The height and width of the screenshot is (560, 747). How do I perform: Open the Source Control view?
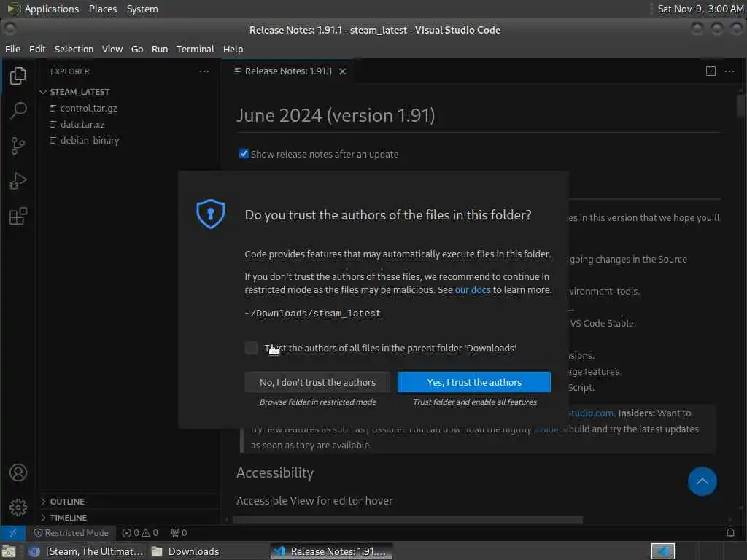18,146
